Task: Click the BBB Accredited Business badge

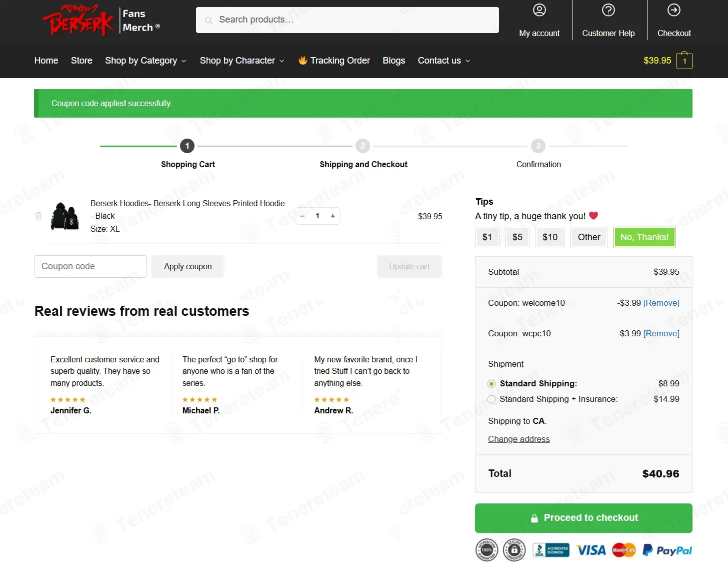Action: [x=550, y=550]
